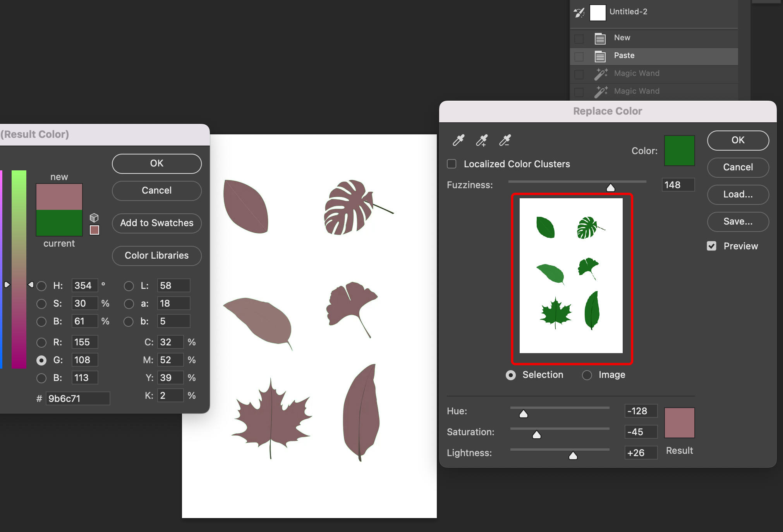The image size is (783, 532).
Task: Click the first Magic Wand history icon
Action: [601, 74]
